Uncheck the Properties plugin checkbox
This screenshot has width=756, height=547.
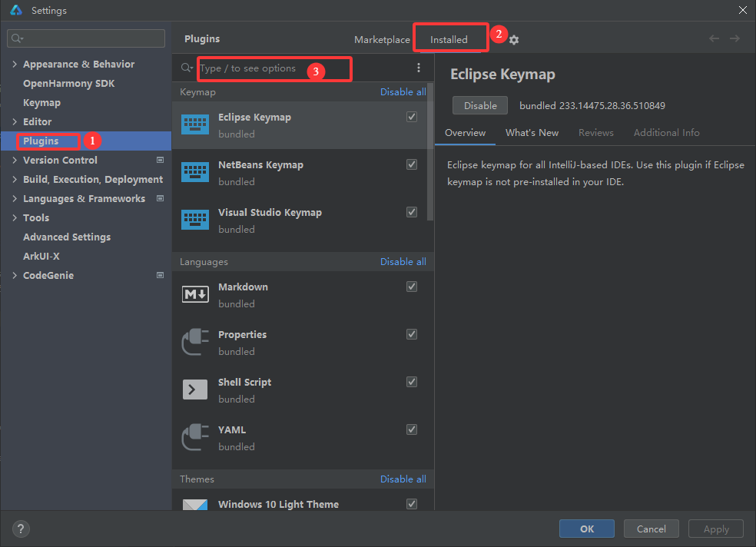(412, 334)
